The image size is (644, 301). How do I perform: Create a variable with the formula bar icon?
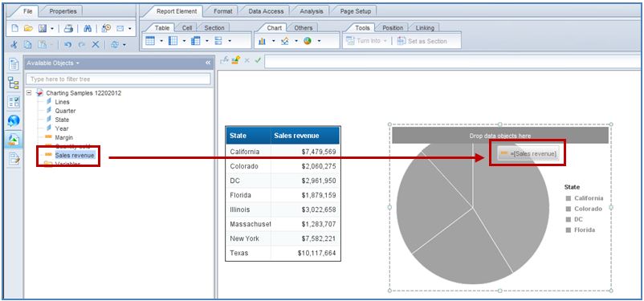click(x=235, y=60)
